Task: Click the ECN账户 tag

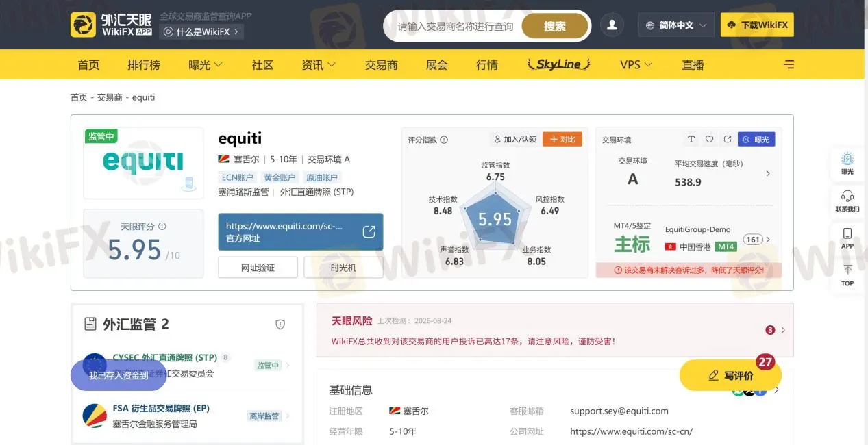Action: pyautogui.click(x=238, y=177)
